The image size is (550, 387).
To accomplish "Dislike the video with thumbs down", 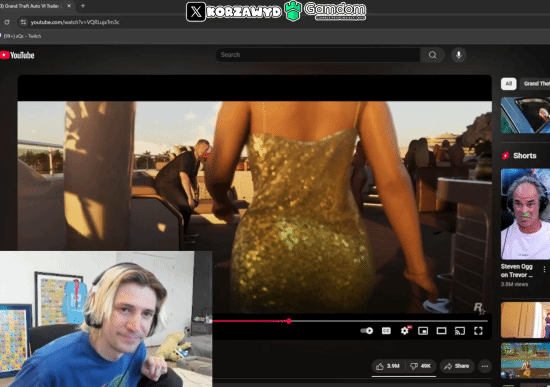I will coord(421,366).
